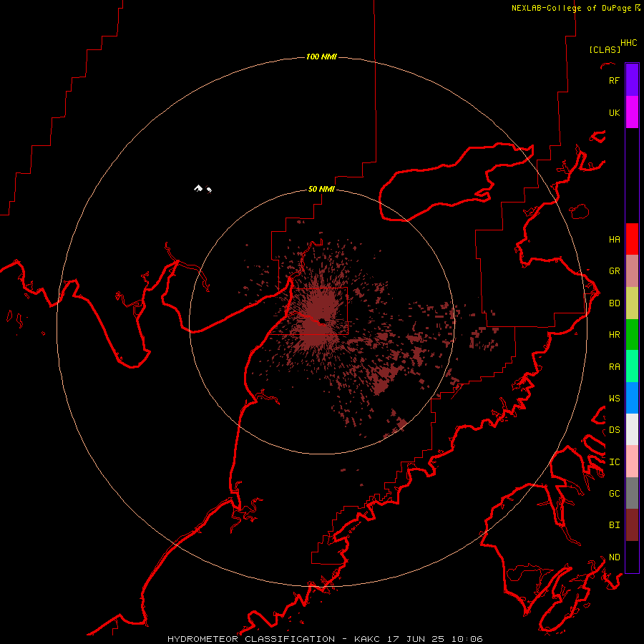This screenshot has width=644, height=644.
Task: Click the HHC product code label
Action: (x=628, y=43)
